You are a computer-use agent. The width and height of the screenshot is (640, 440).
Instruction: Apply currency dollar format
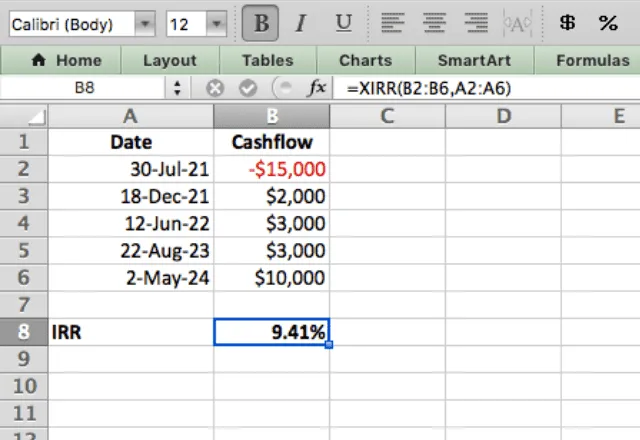coord(567,23)
